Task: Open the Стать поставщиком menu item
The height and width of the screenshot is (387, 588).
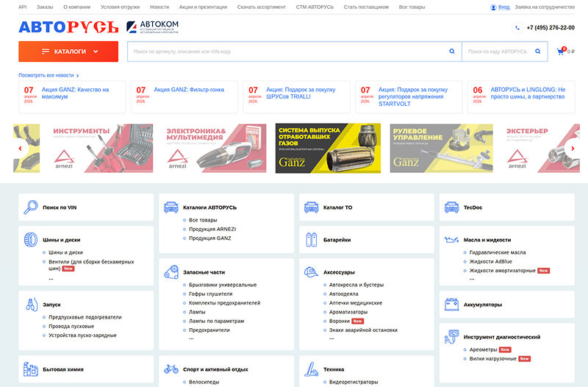Action: 366,7
